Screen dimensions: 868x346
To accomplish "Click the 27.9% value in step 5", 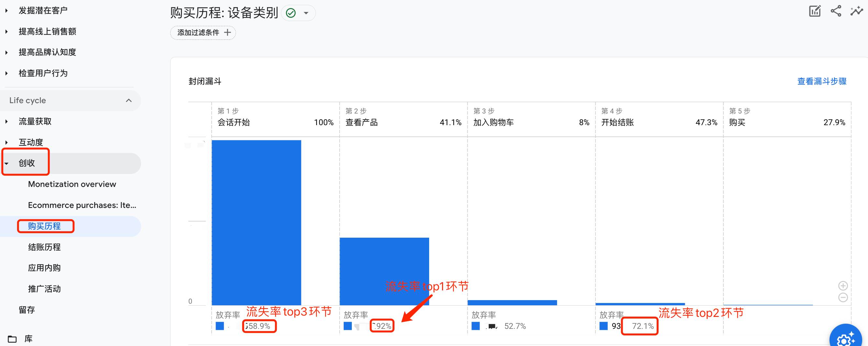I will (x=834, y=123).
